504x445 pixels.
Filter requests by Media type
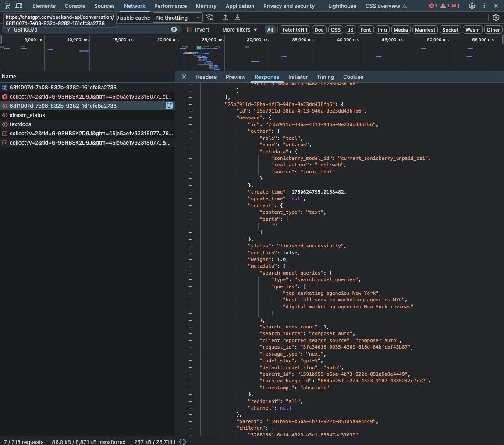coord(401,29)
